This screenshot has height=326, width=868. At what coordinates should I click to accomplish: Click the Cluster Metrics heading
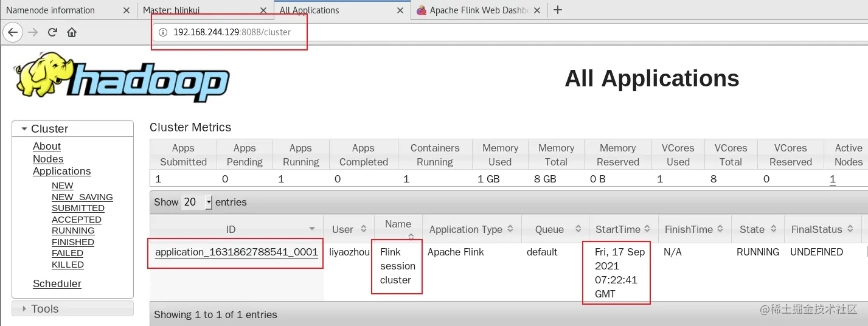190,127
